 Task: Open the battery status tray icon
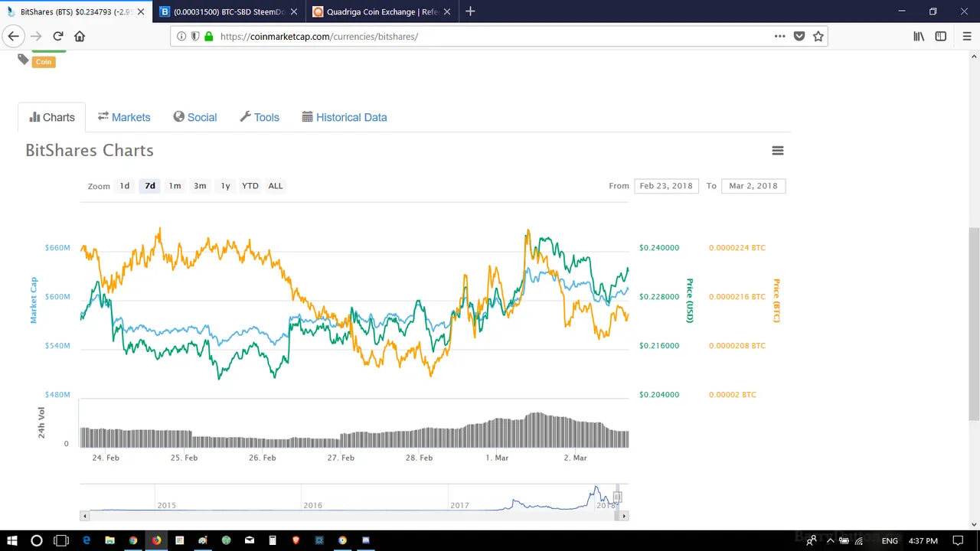844,540
